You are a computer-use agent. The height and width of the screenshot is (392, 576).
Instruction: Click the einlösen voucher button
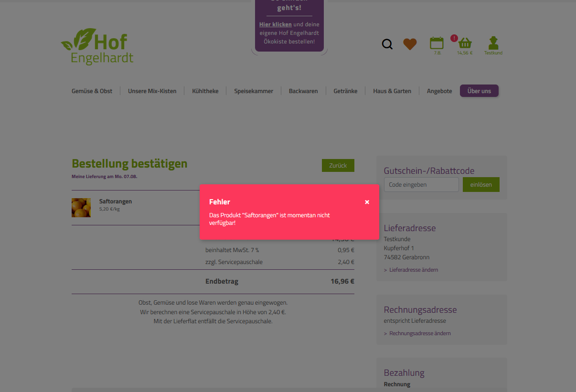tap(481, 185)
